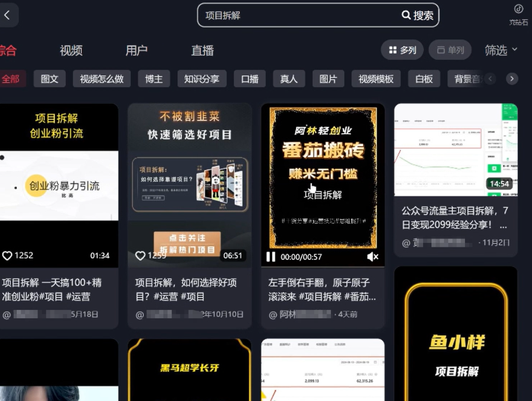Click the 06:51 duration label
The height and width of the screenshot is (401, 532).
pyautogui.click(x=233, y=256)
